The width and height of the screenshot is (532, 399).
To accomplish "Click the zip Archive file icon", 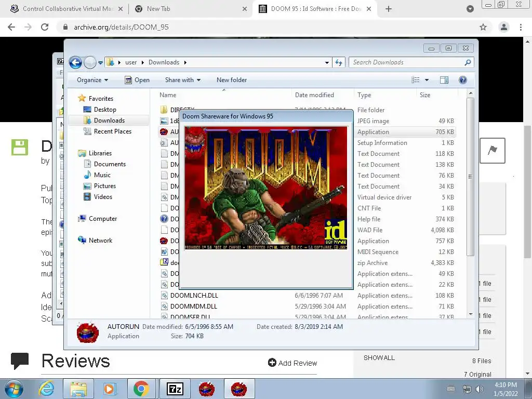I will (x=164, y=262).
